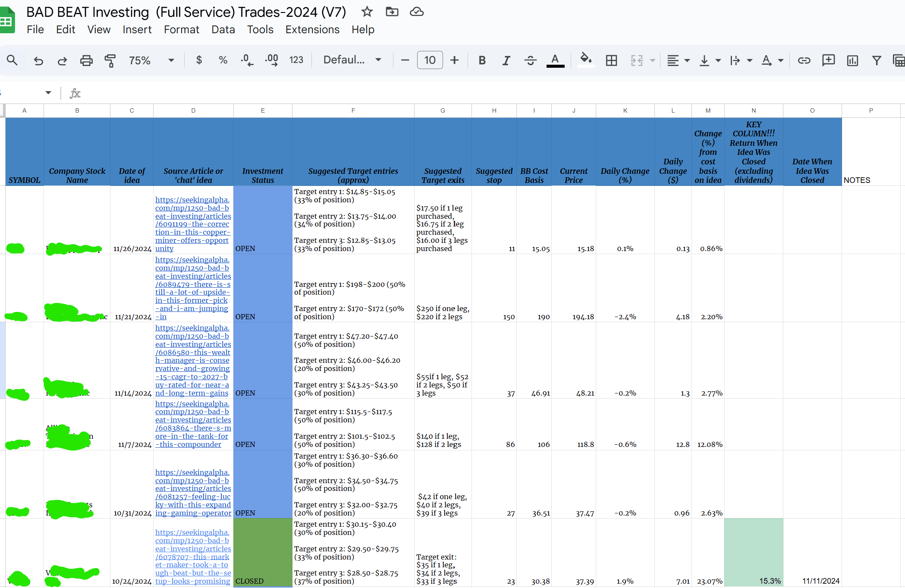Expand the horizontal align dropdown
Screen dimensions: 905x588
679,60
